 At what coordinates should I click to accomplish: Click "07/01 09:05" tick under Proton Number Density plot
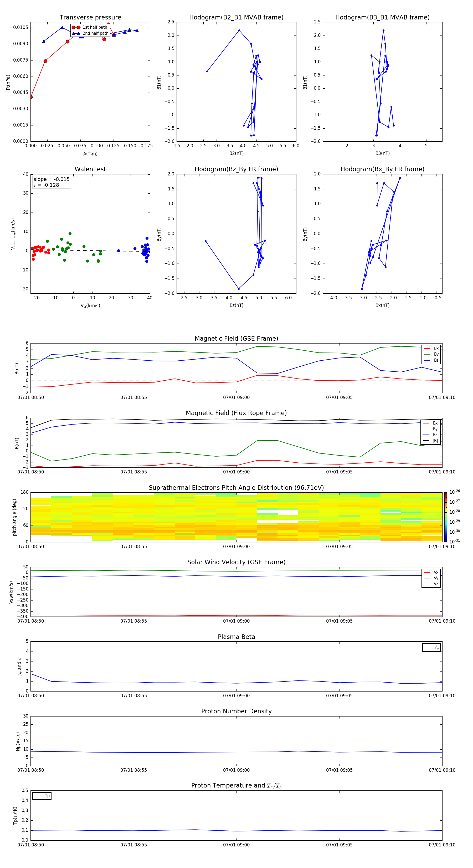tap(339, 770)
